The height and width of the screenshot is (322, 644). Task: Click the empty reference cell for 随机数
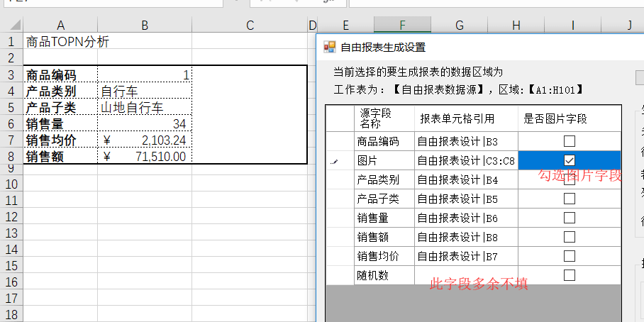pos(466,274)
